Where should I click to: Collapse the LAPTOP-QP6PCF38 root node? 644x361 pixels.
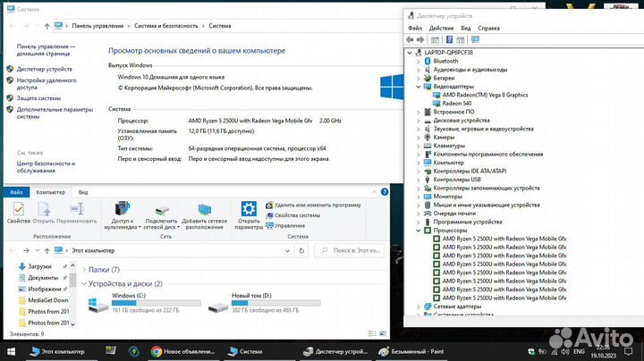tap(410, 53)
